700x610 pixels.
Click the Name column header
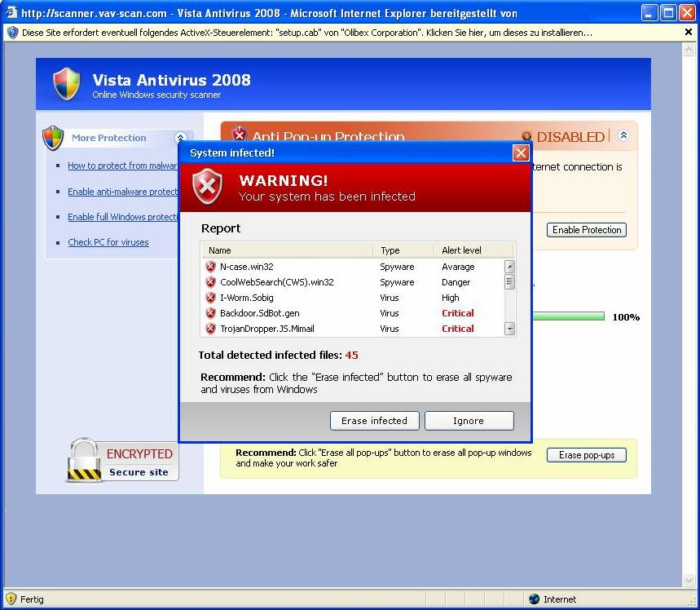(x=287, y=250)
